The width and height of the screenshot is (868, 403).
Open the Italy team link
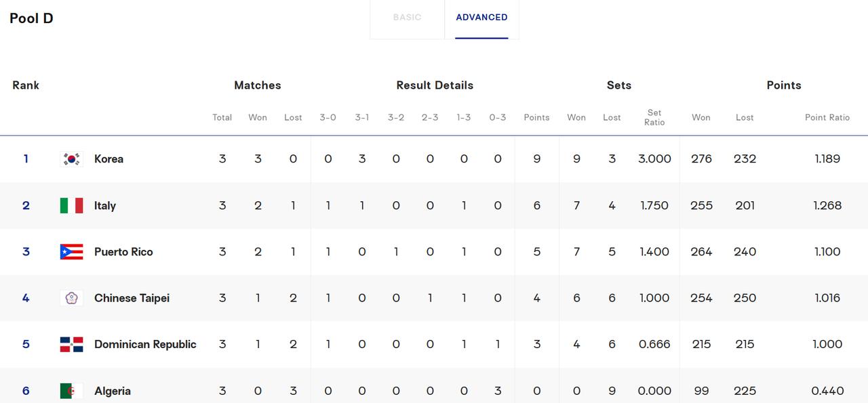pos(105,205)
